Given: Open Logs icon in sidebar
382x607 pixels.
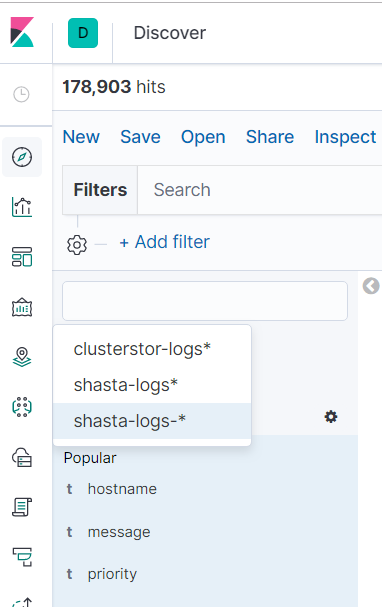Looking at the screenshot, I should [22, 507].
